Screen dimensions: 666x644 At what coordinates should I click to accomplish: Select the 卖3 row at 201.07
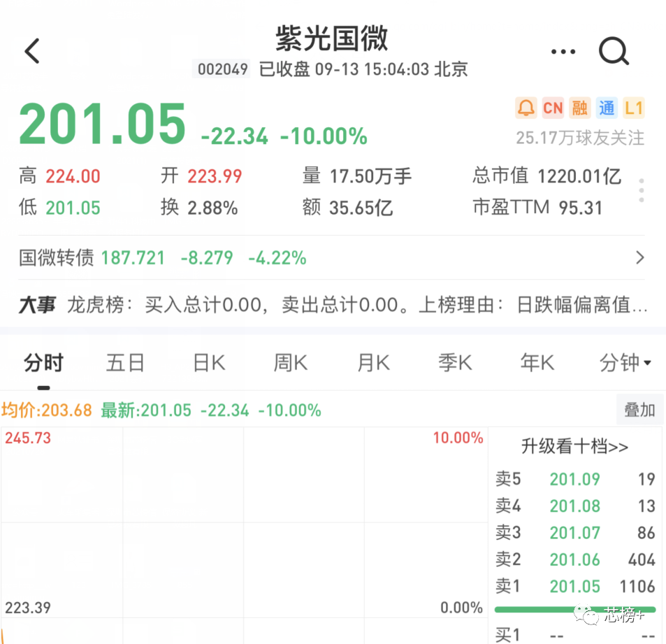point(575,533)
